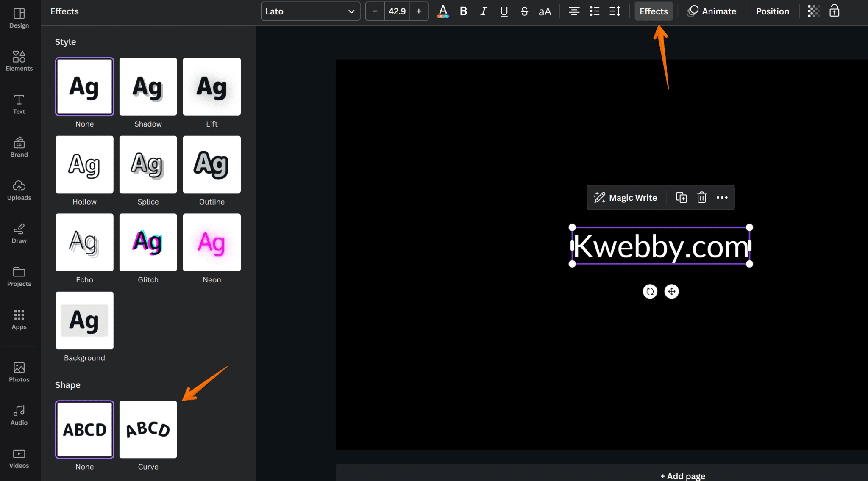The width and height of the screenshot is (868, 481).
Task: Open the text color picker
Action: click(x=442, y=11)
